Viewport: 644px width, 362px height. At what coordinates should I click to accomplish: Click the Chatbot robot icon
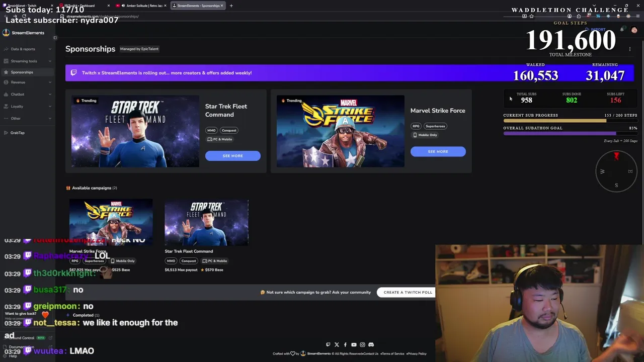tap(6, 94)
